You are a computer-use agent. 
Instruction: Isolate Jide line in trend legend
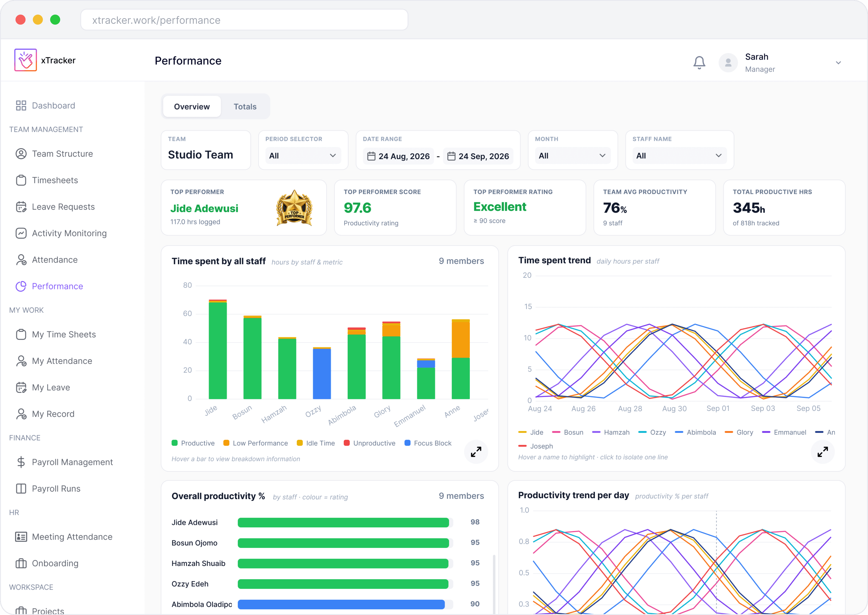pyautogui.click(x=530, y=433)
